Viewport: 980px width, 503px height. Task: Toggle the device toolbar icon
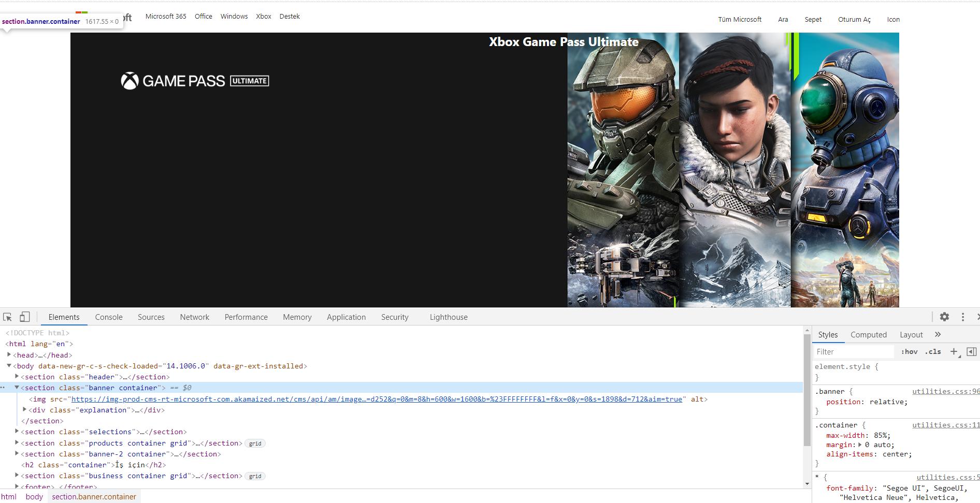tap(24, 317)
